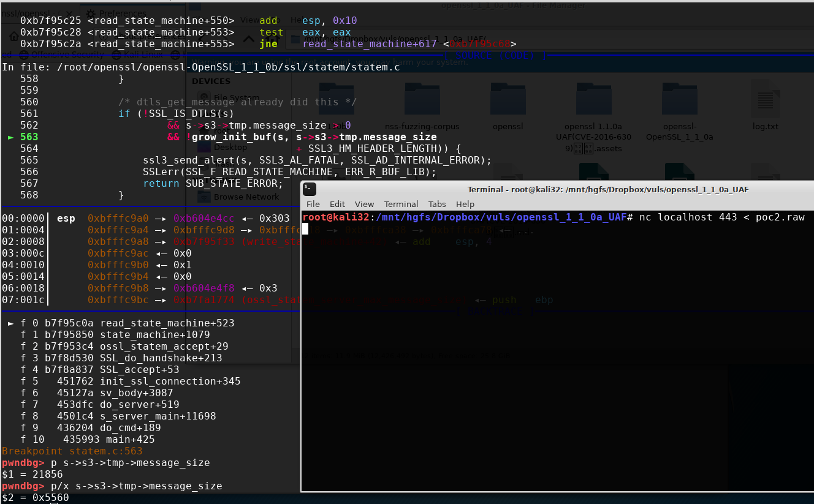Click backtrace frame f 10 main+425
Screen dimensions: 814x504
[88, 439]
